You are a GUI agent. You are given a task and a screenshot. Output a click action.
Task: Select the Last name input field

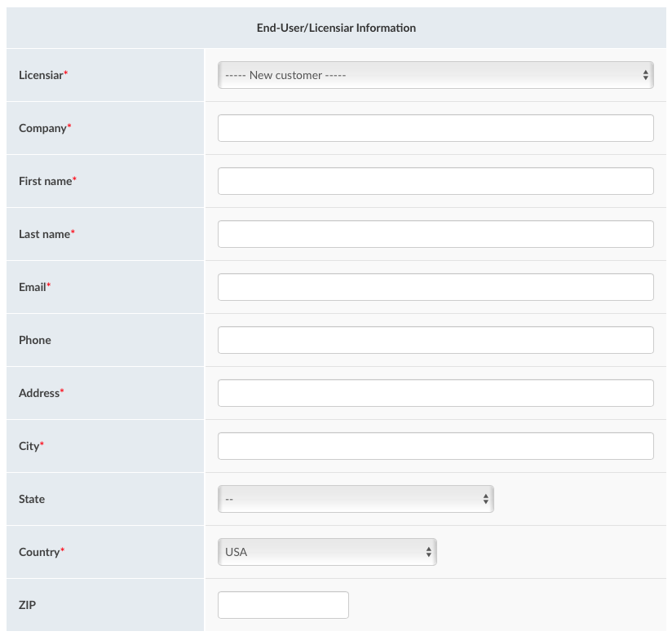[435, 234]
